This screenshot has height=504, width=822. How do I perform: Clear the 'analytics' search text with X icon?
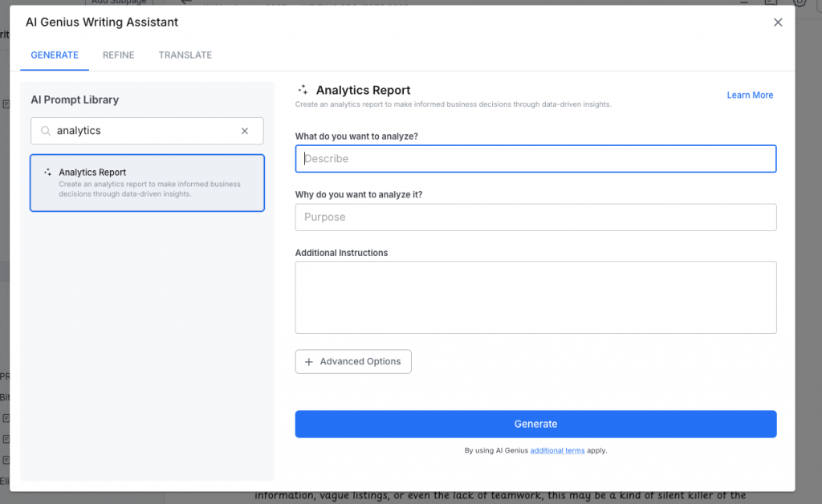245,131
